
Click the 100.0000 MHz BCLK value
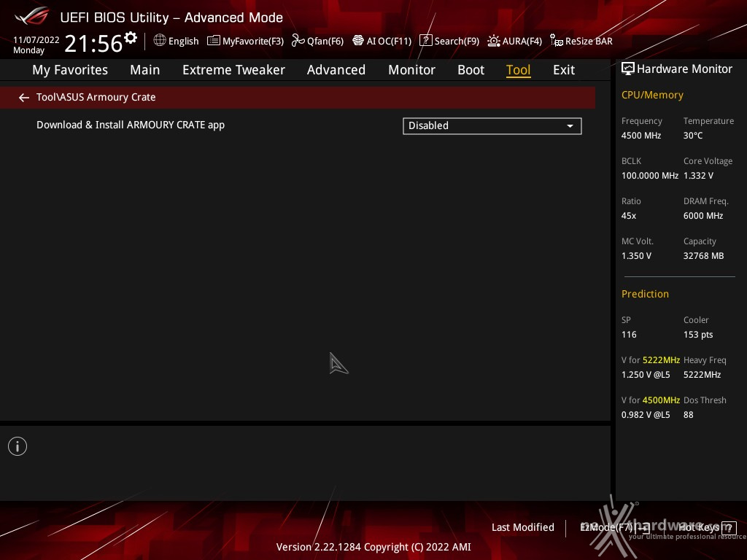click(x=650, y=176)
